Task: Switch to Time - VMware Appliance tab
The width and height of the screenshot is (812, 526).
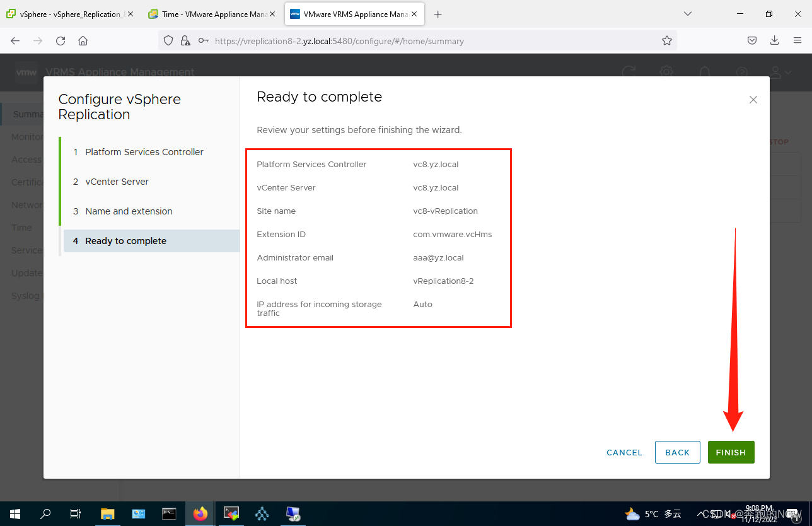Action: 211,14
